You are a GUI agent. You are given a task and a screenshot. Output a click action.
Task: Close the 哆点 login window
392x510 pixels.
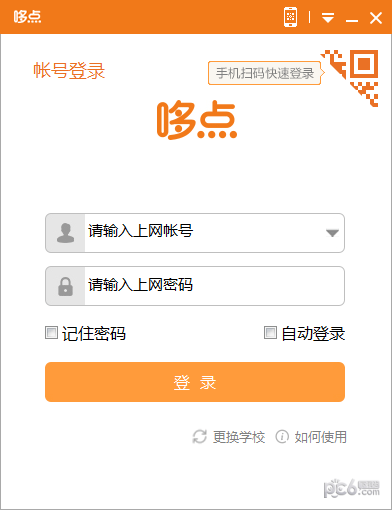tap(376, 18)
